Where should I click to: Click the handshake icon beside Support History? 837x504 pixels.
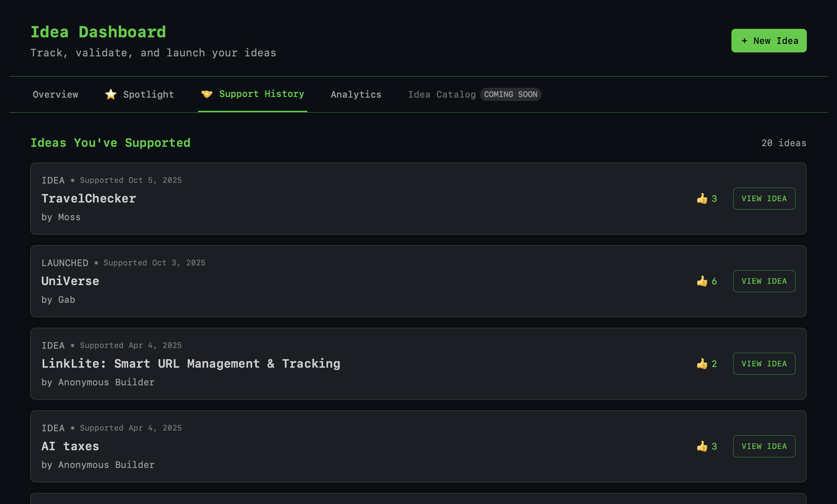pos(207,94)
